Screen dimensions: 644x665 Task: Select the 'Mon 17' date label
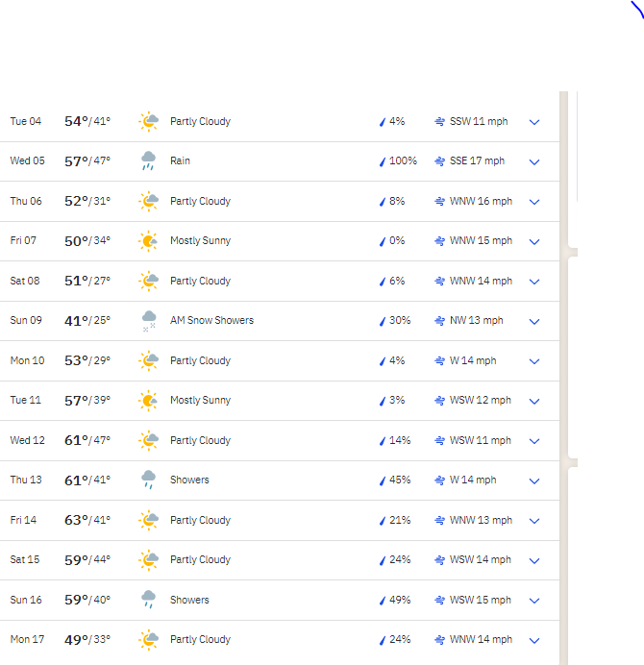pyautogui.click(x=27, y=639)
